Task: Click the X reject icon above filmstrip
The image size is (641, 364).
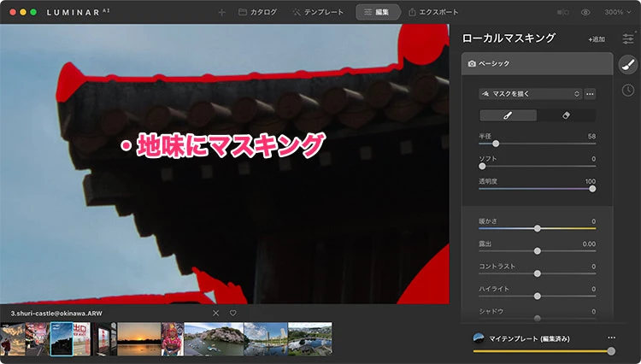Action: [215, 313]
